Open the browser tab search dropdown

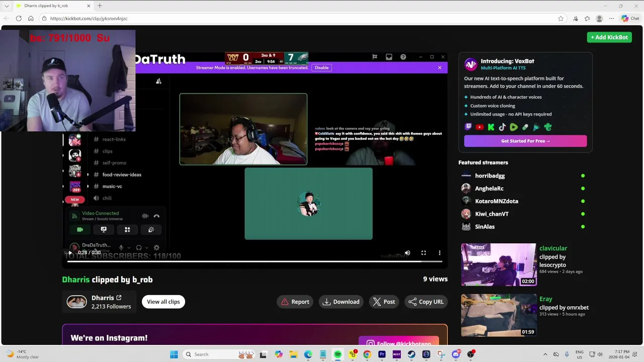pos(7,6)
